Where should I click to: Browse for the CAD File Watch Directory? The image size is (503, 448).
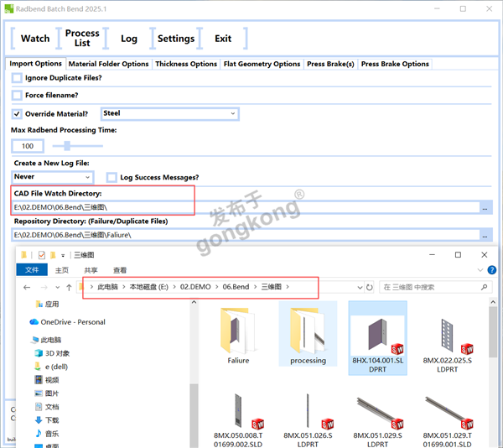[485, 208]
